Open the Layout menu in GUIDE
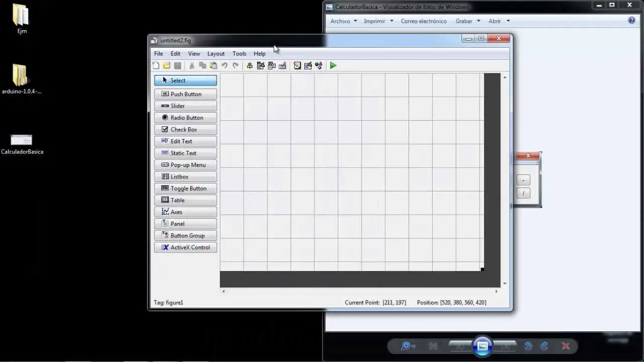This screenshot has height=362, width=644. [x=216, y=54]
